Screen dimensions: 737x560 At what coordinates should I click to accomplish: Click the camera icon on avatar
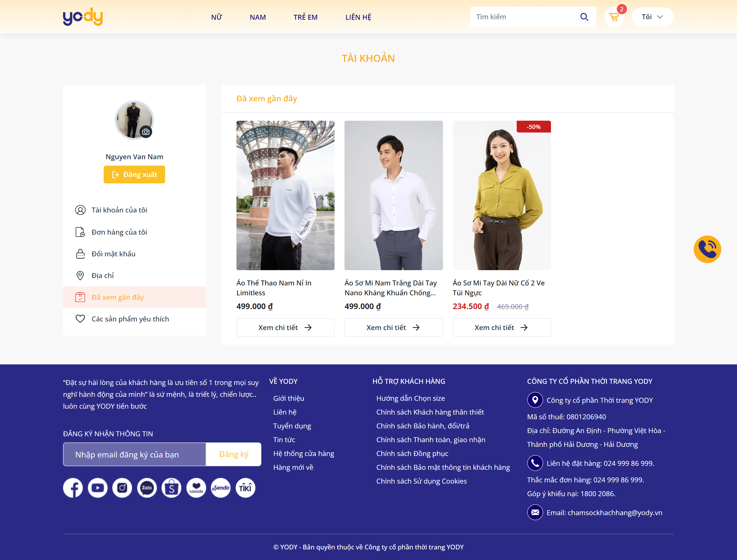[x=146, y=132]
